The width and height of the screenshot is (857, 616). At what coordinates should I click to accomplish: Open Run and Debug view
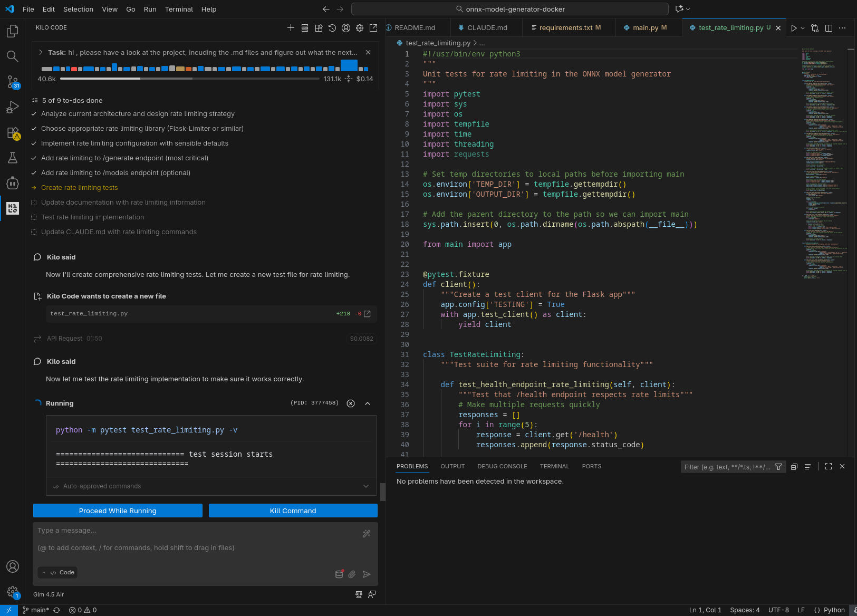(13, 108)
